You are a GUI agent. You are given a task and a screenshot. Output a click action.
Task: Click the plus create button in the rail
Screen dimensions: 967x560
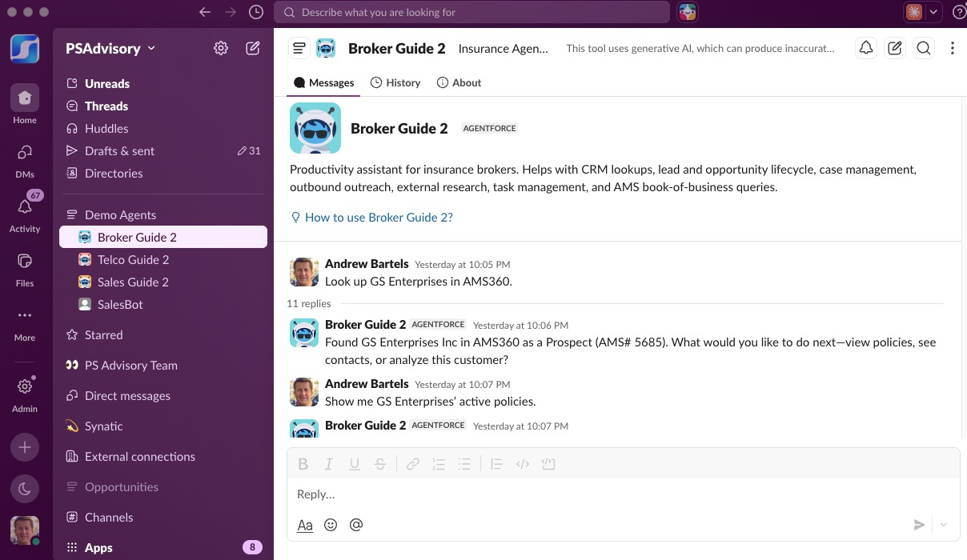[25, 447]
